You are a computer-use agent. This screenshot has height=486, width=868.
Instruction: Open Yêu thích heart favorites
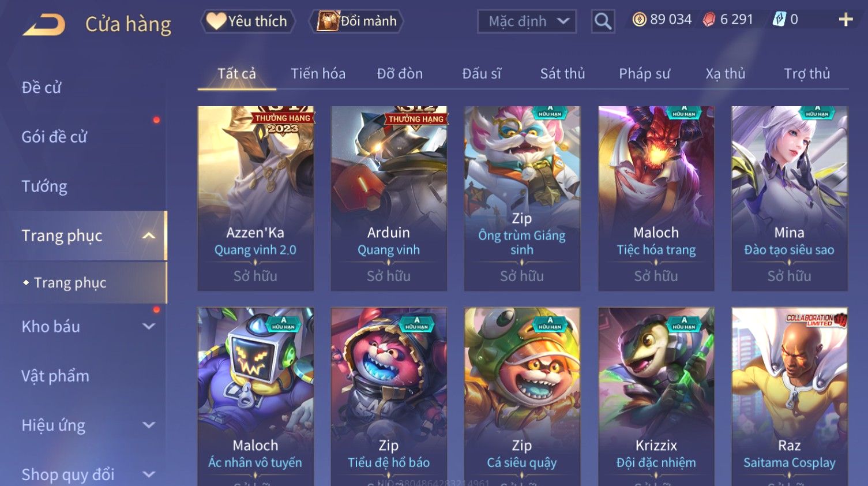coord(247,21)
